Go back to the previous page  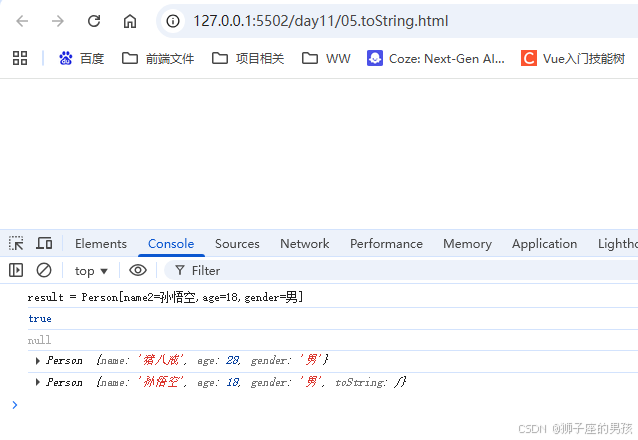pos(22,21)
